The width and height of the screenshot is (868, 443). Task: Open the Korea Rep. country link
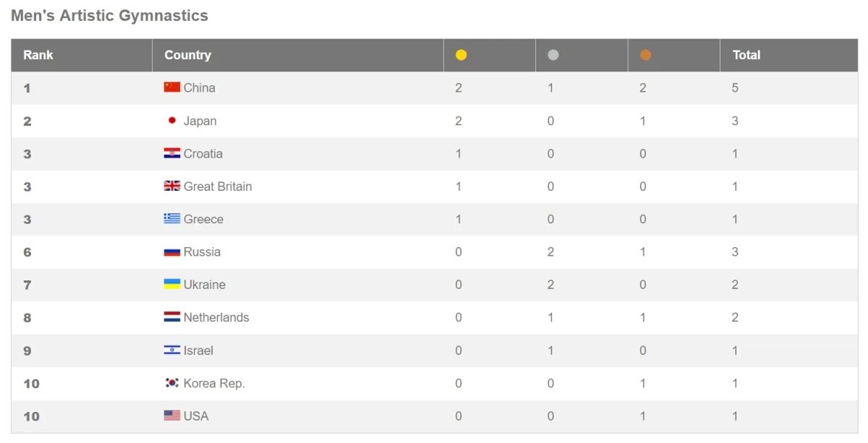[x=214, y=384]
